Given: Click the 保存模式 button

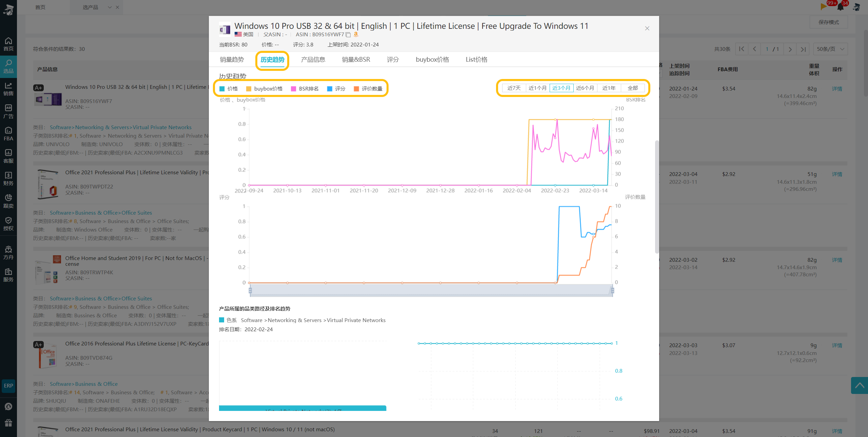Looking at the screenshot, I should 829,22.
